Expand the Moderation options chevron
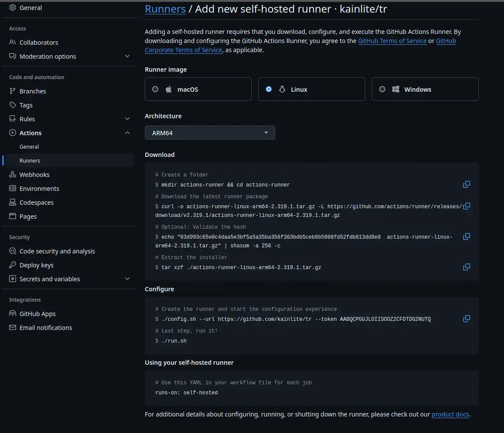This screenshot has width=504, height=433. coord(127,56)
